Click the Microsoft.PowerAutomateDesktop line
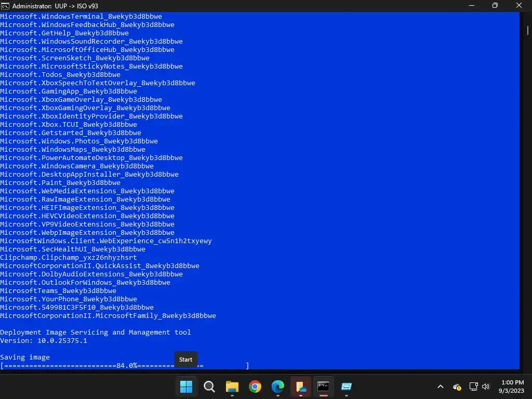 91,158
